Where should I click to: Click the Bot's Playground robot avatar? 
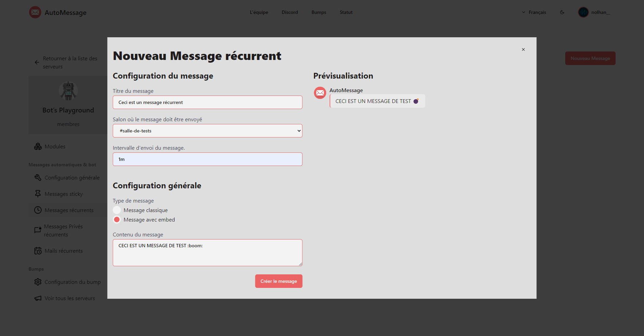(x=68, y=91)
